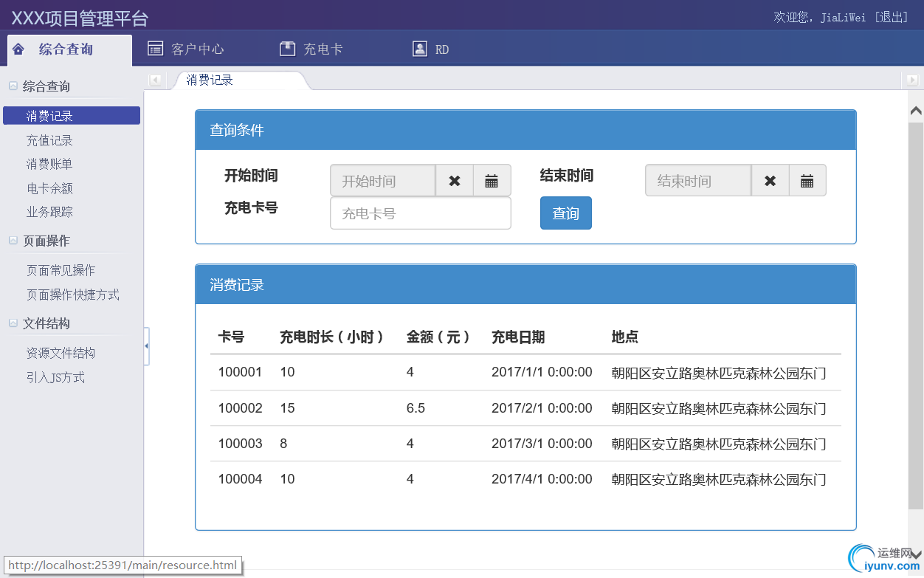Viewport: 924px width, 578px height.
Task: Click the XXX项目管理平台 title
Action: pyautogui.click(x=80, y=18)
